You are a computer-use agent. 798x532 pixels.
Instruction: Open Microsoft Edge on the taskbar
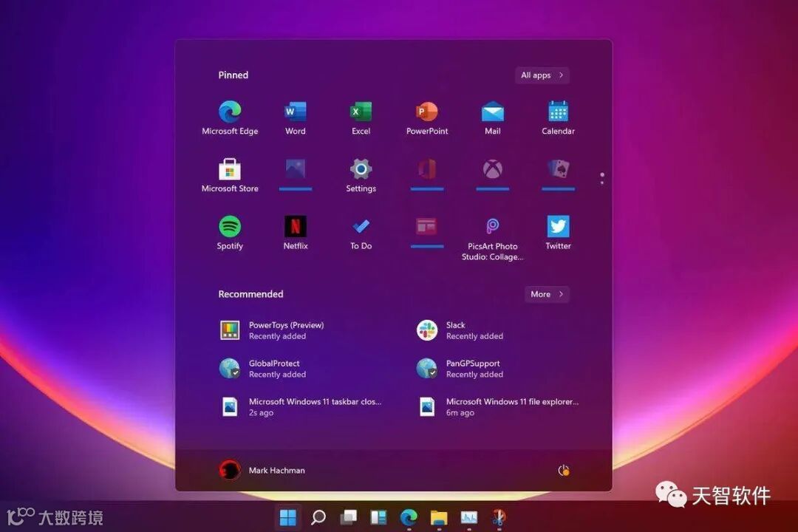click(409, 518)
